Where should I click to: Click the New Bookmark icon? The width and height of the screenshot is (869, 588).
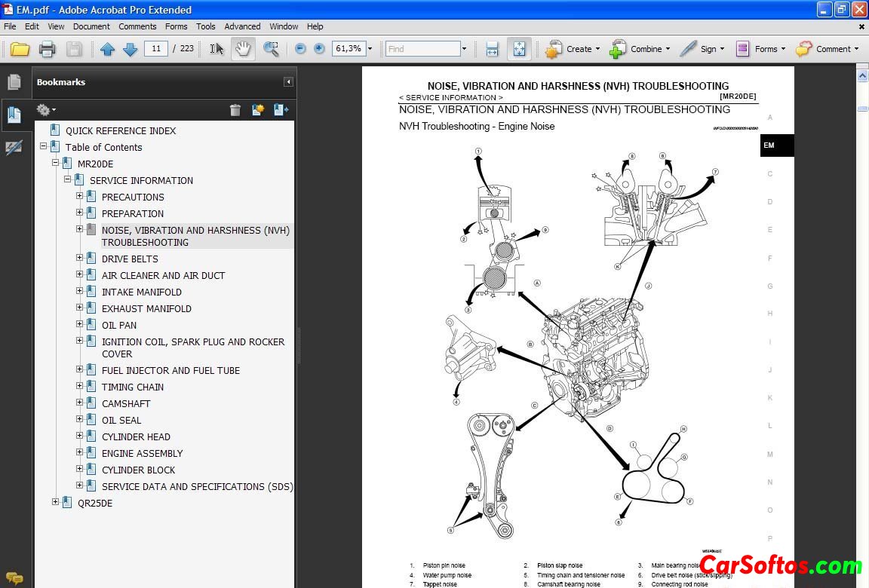[258, 110]
